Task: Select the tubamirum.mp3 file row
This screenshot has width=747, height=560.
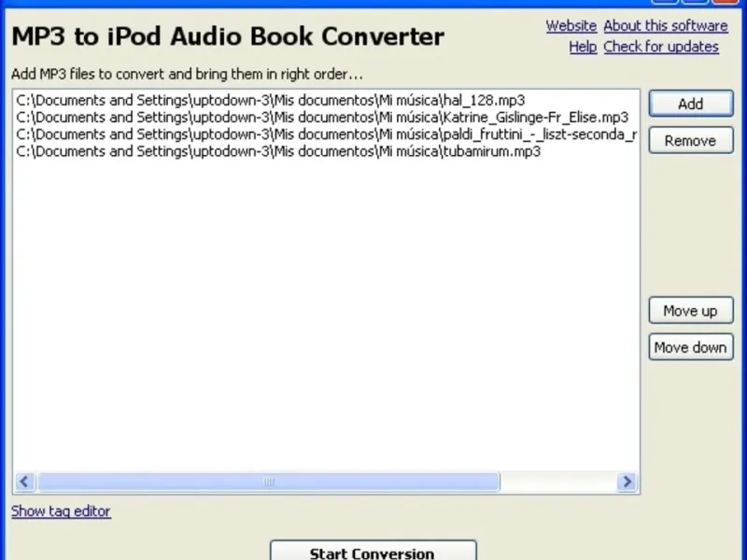Action: [326, 152]
